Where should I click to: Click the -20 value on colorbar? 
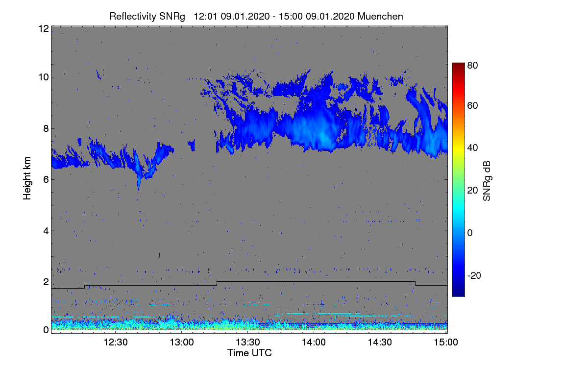[x=473, y=276]
